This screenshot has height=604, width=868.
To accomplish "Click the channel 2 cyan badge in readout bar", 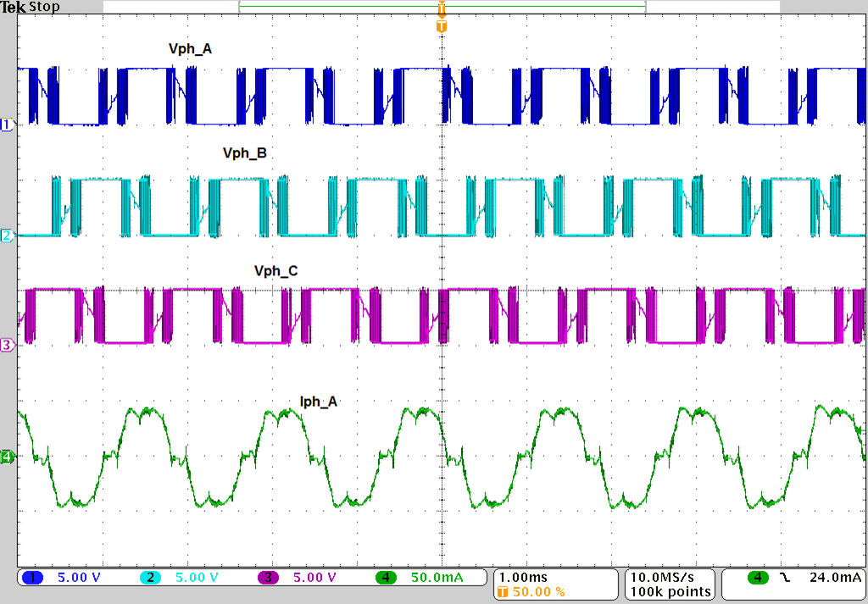I will point(150,578).
